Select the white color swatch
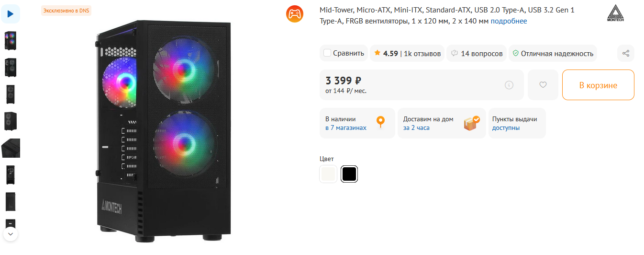The height and width of the screenshot is (255, 644). (328, 174)
